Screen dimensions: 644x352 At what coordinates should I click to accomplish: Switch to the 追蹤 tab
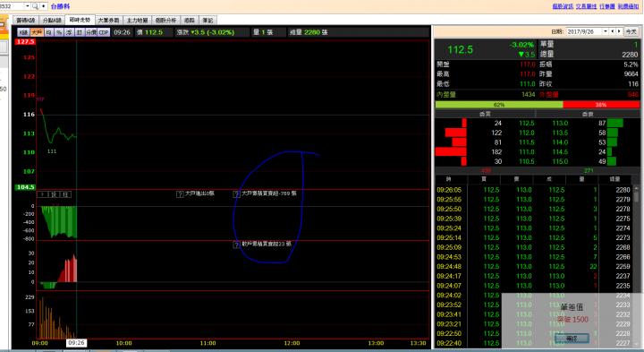(x=190, y=20)
